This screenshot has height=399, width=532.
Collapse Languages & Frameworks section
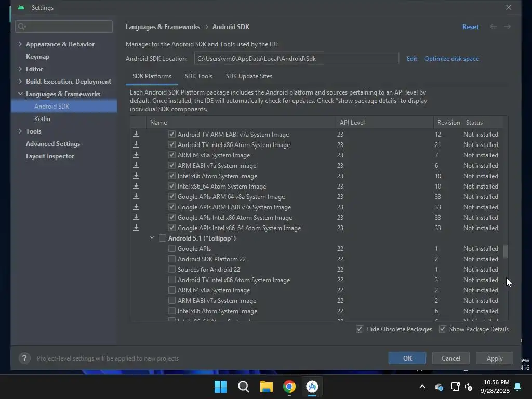coord(20,94)
